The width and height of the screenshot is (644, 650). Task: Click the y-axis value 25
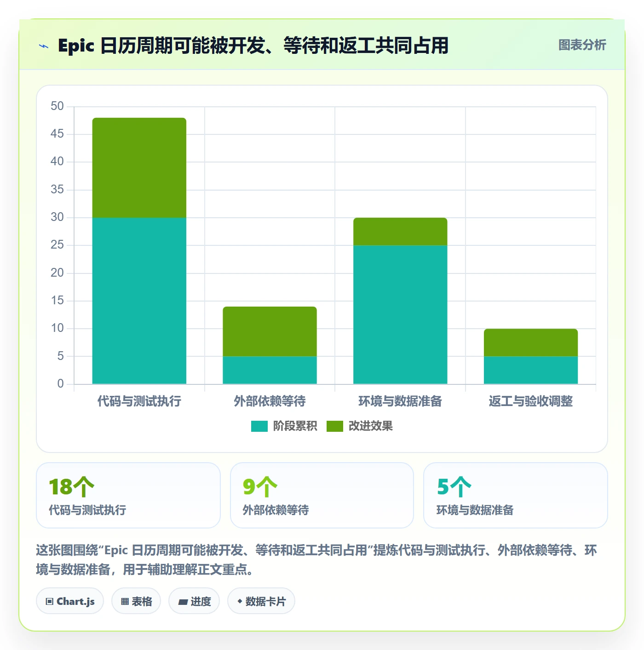click(x=57, y=245)
